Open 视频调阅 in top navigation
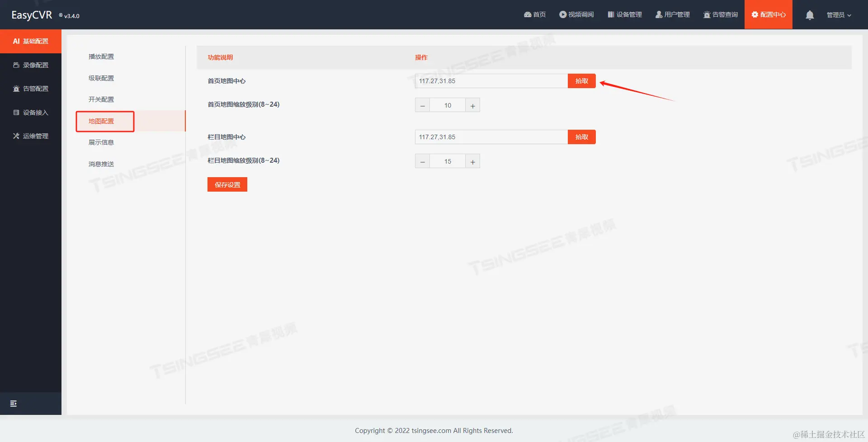This screenshot has width=868, height=442. tap(576, 14)
